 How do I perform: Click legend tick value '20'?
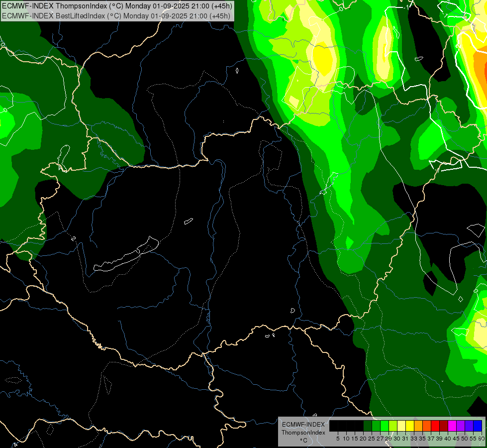(x=363, y=439)
